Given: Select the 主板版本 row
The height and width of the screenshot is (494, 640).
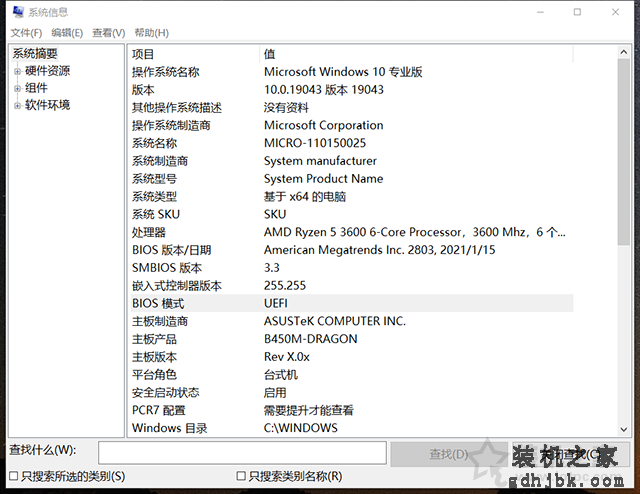Looking at the screenshot, I should 352,357.
